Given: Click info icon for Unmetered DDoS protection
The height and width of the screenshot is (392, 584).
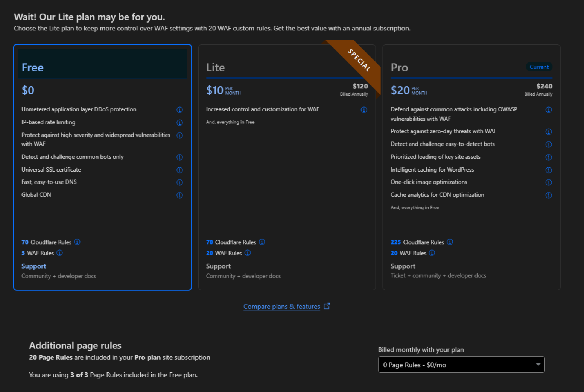Looking at the screenshot, I should [x=179, y=110].
